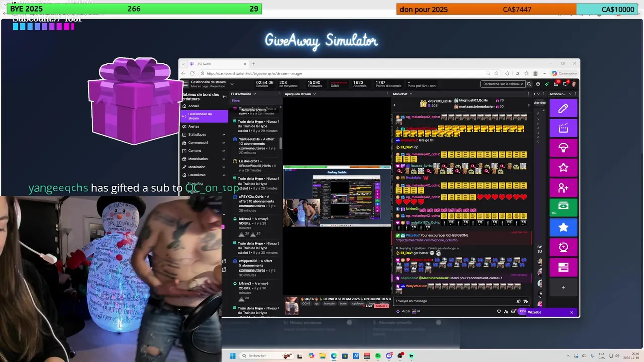Click the browser address bar URL
The width and height of the screenshot is (644, 362).
[255, 73]
